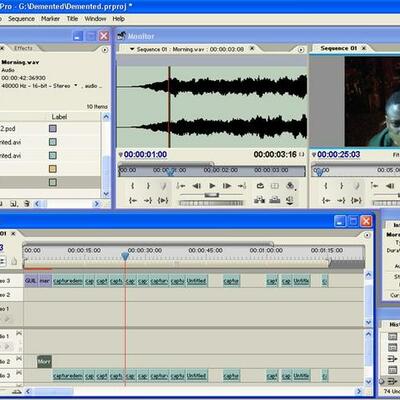This screenshot has width=400, height=400.
Task: Click label swatch in the highlighted project row
Action: pos(53,182)
